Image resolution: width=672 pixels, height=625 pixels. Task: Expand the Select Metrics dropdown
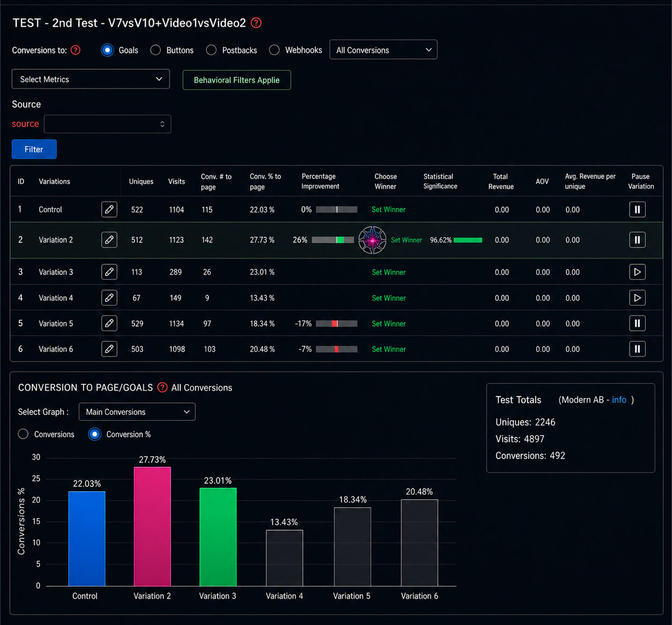[91, 79]
